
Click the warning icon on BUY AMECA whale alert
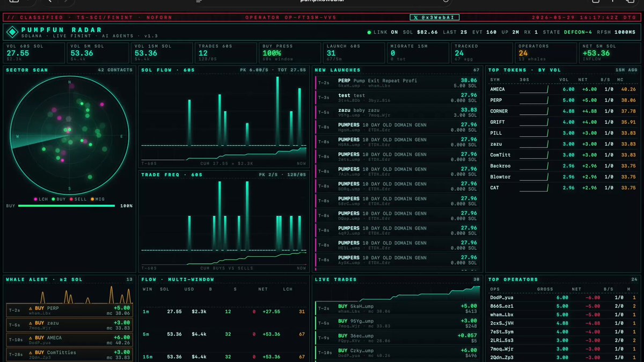[x=31, y=338]
